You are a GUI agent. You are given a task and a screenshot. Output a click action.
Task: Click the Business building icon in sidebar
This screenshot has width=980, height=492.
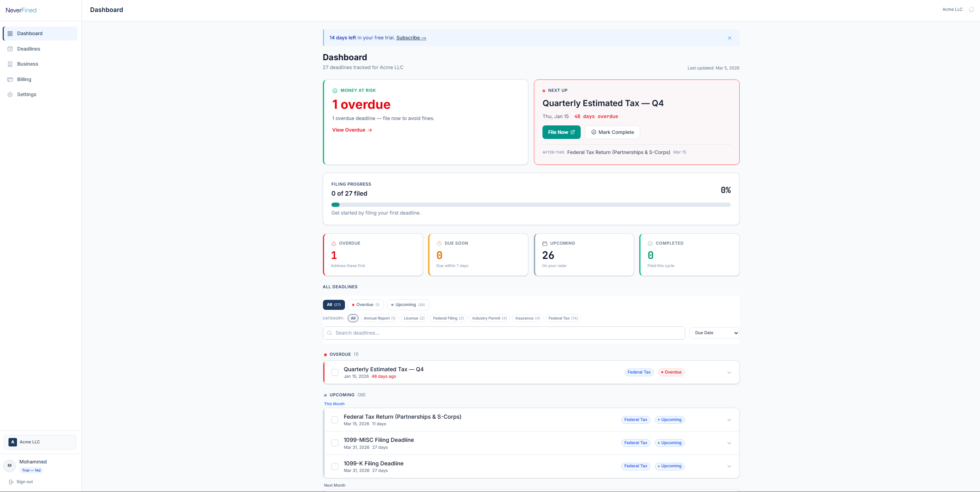pyautogui.click(x=10, y=64)
